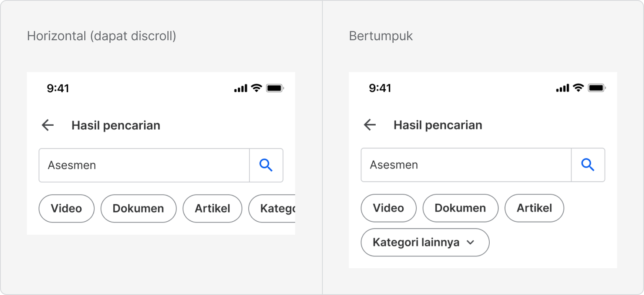
Task: Select partially visible Katego chip in Horizontal
Action: click(272, 208)
